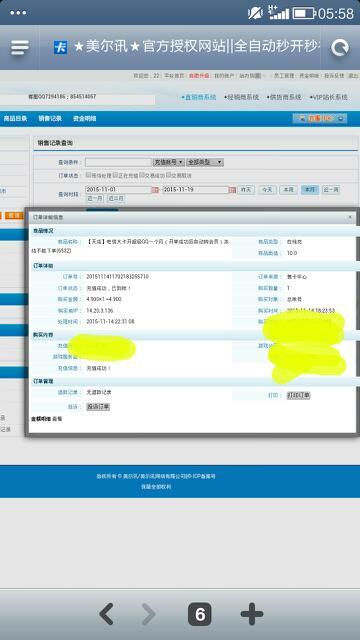Click the 今天 date range button

pos(267,190)
